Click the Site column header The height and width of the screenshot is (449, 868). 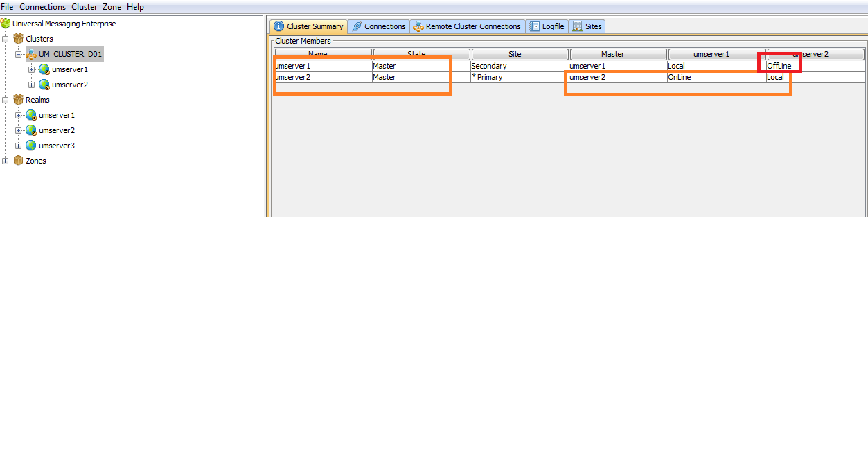coord(520,54)
